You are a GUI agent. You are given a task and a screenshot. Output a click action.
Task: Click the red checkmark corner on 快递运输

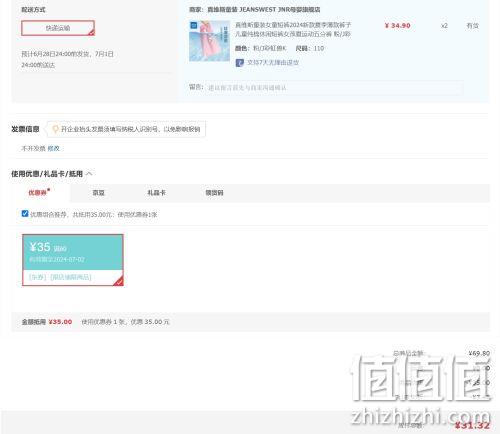(x=91, y=32)
